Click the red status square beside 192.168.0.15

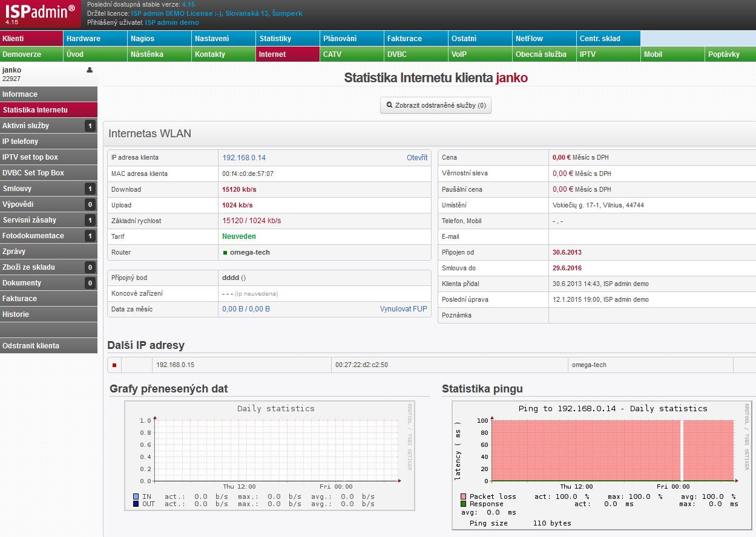pos(114,365)
